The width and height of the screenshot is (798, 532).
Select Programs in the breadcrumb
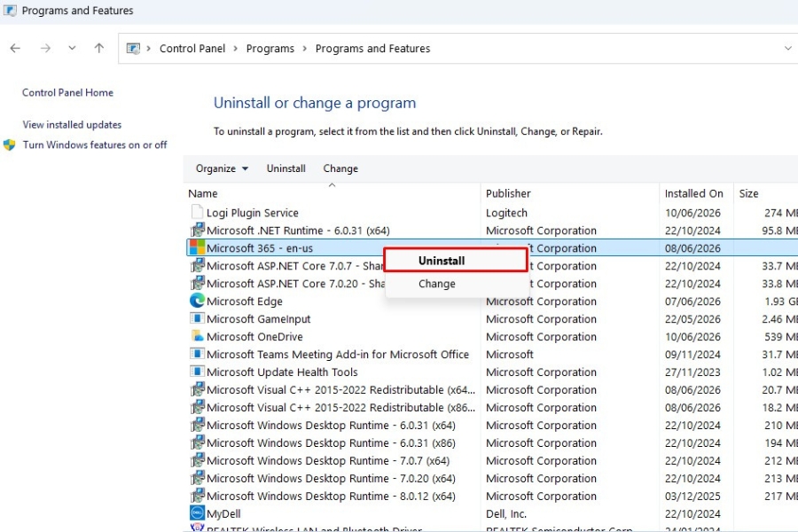[x=270, y=49]
